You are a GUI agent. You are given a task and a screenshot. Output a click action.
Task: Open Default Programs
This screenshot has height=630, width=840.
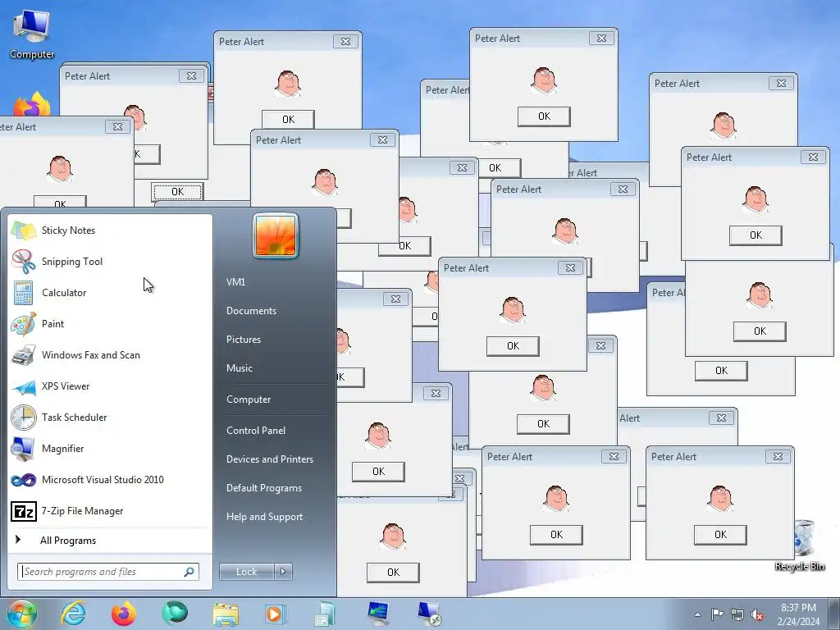264,488
